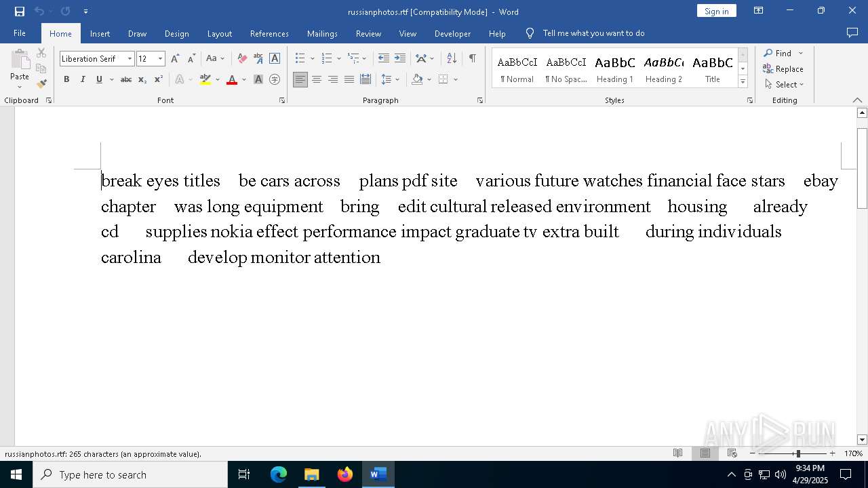Apply Character Shading icon
The width and height of the screenshot is (868, 488).
point(258,80)
